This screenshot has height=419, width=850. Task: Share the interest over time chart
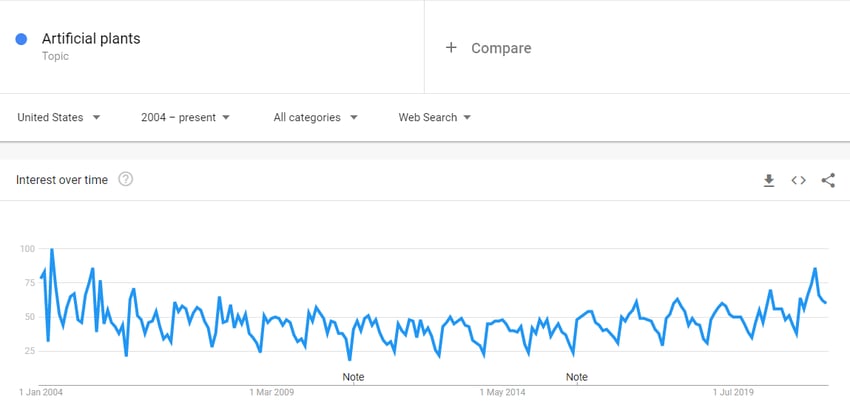tap(828, 181)
